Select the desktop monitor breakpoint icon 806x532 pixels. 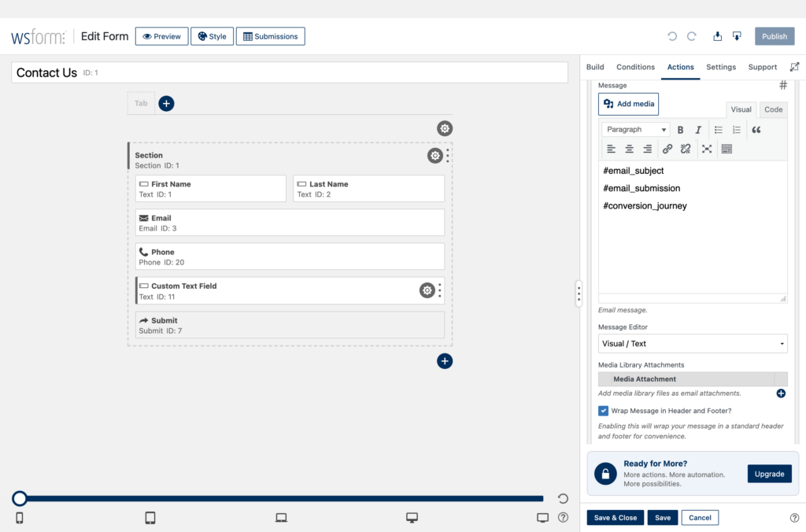pos(412,518)
